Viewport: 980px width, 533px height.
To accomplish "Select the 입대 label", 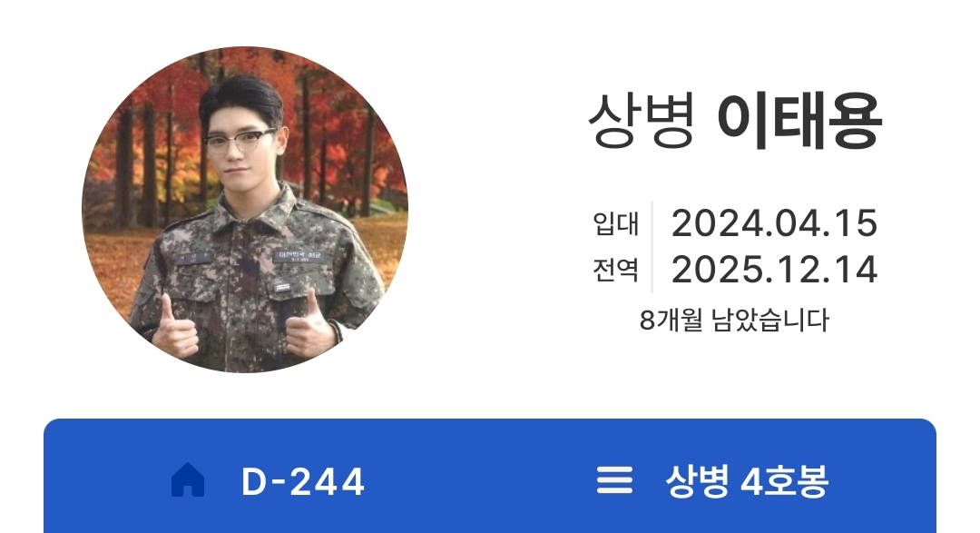I will 615,223.
